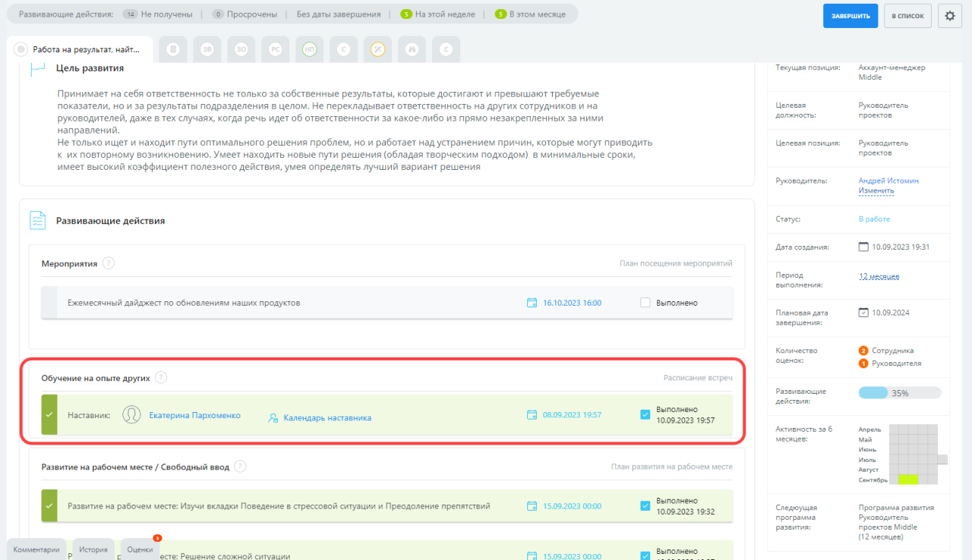Open the С tab right after НП
This screenshot has width=972, height=560.
(x=344, y=49)
